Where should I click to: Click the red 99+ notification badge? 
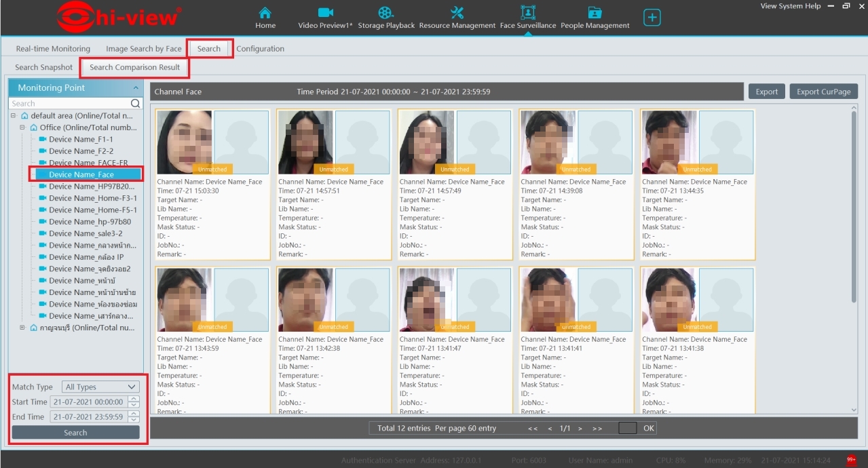click(851, 460)
